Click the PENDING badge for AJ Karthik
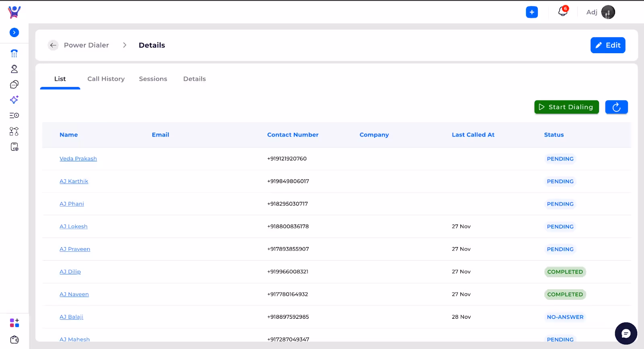This screenshot has height=349, width=644. point(560,181)
